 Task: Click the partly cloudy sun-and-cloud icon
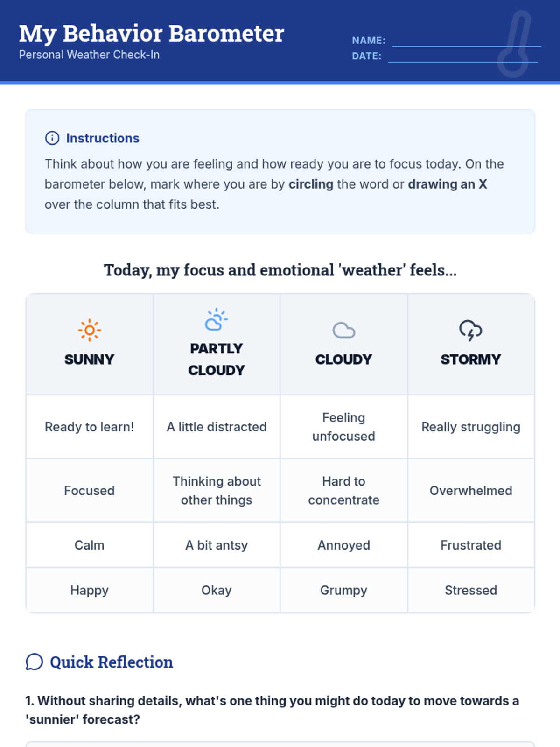[x=216, y=320]
